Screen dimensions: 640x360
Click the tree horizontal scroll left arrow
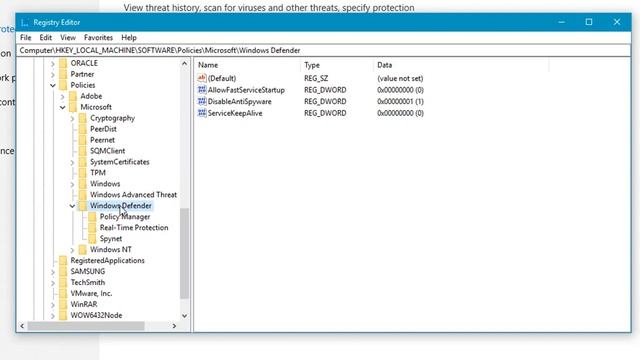click(x=22, y=326)
